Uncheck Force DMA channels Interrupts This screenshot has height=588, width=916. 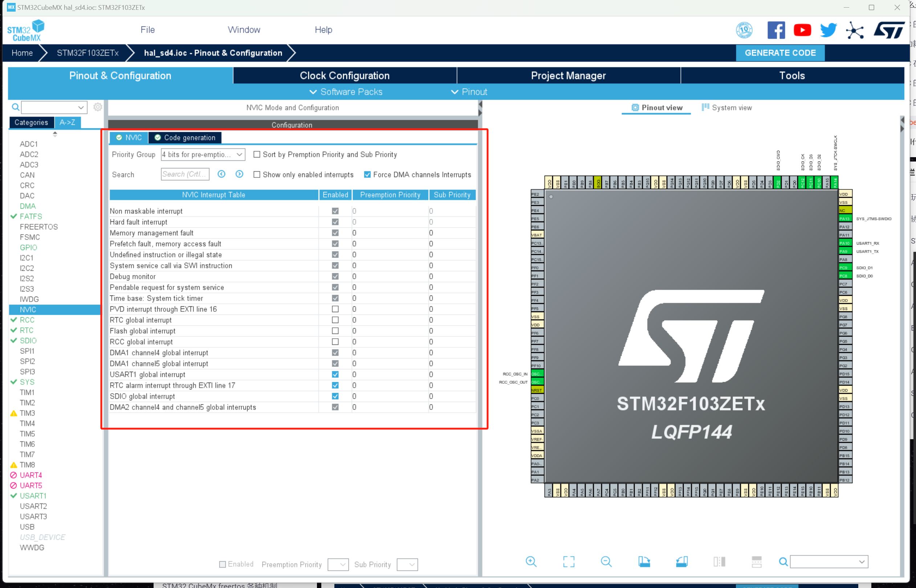(x=367, y=175)
